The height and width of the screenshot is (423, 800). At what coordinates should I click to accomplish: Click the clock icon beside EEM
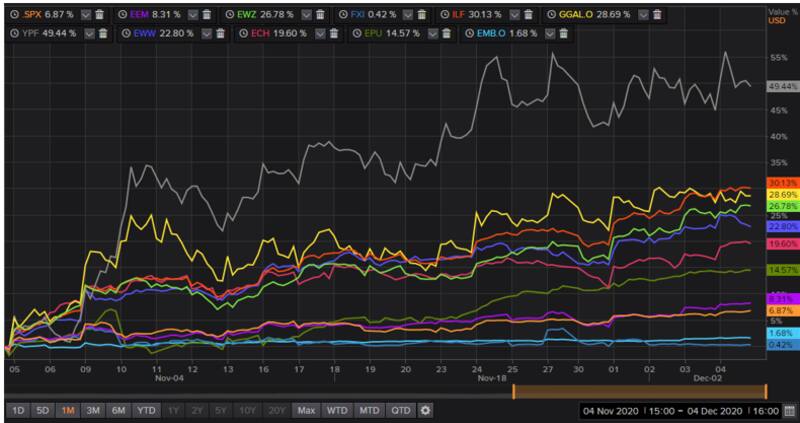[122, 15]
